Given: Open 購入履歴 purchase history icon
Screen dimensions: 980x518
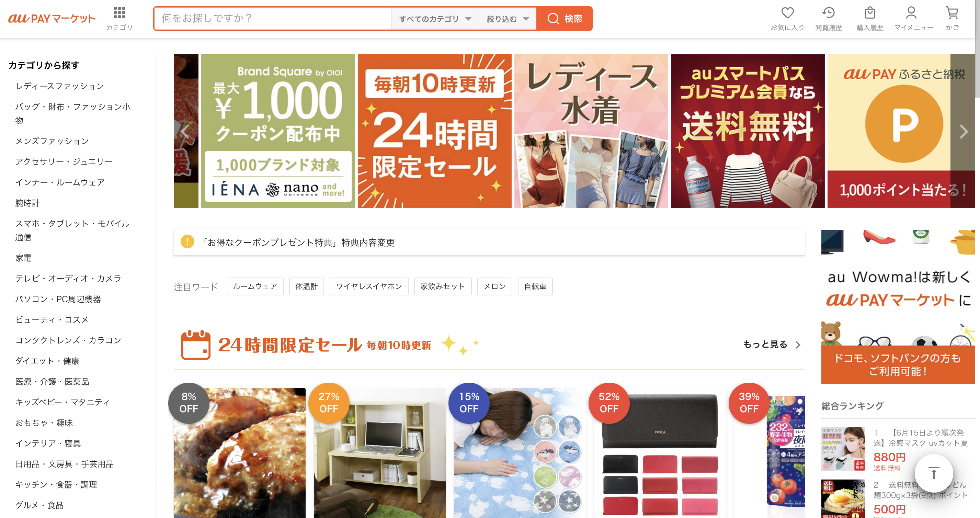Looking at the screenshot, I should point(870,18).
